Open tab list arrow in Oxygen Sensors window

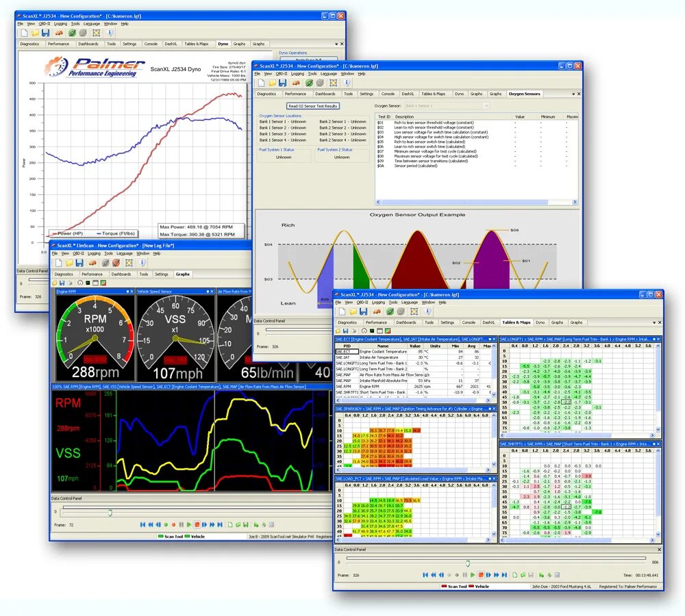pyautogui.click(x=573, y=94)
